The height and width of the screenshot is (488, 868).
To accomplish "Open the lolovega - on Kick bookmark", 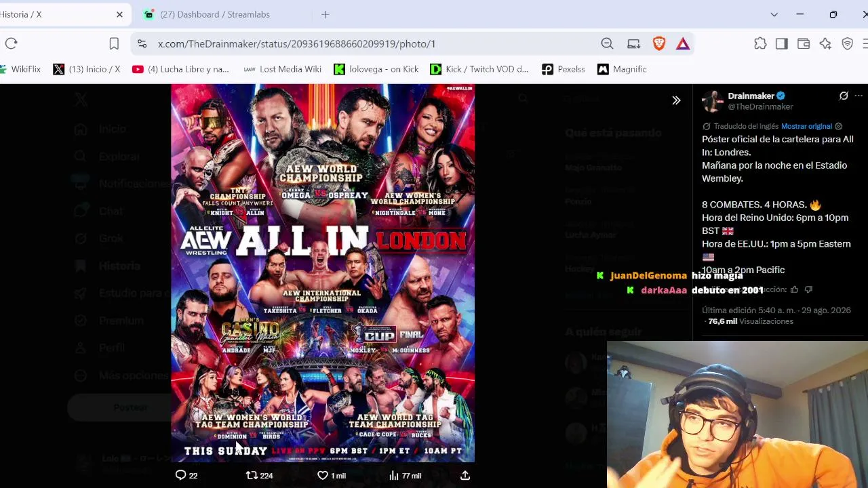I will point(376,69).
